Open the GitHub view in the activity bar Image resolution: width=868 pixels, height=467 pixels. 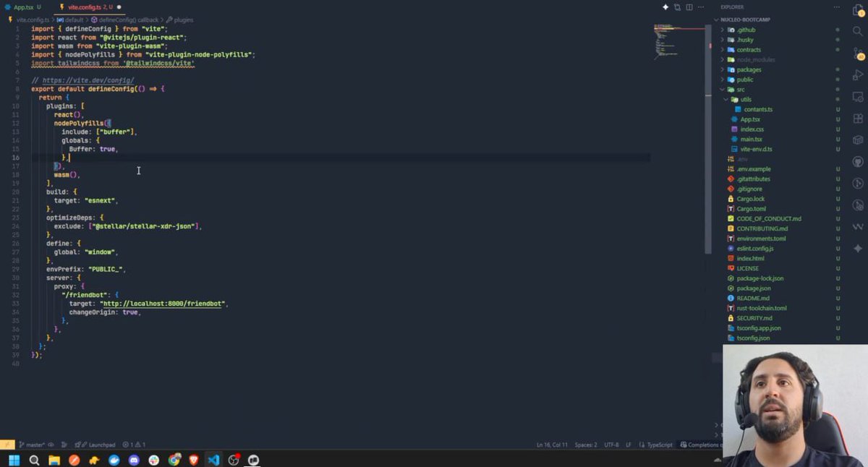[858, 162]
